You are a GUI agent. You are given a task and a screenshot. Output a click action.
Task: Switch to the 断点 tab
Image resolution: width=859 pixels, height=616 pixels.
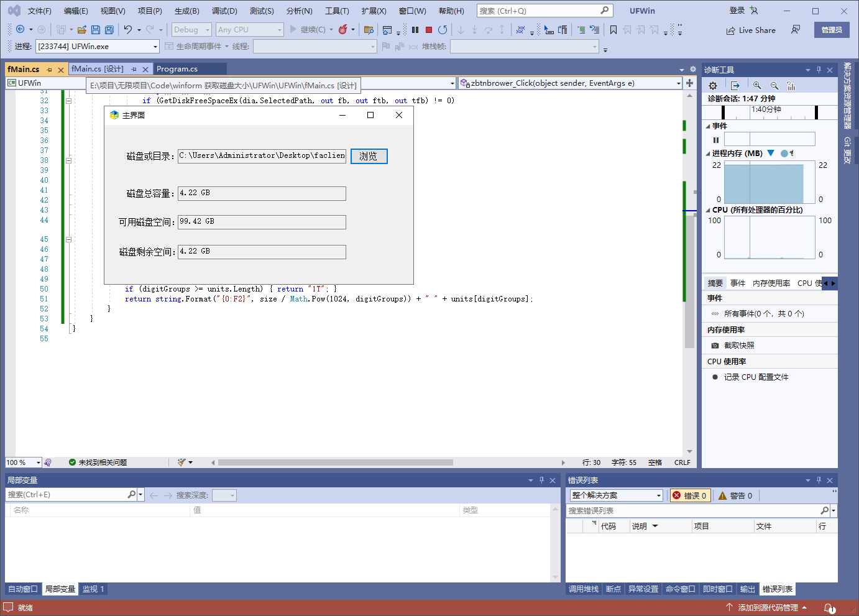pyautogui.click(x=613, y=589)
